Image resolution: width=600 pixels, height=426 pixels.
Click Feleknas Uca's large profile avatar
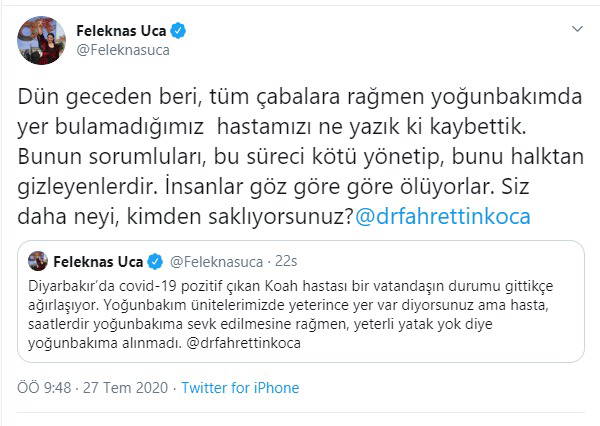(39, 39)
